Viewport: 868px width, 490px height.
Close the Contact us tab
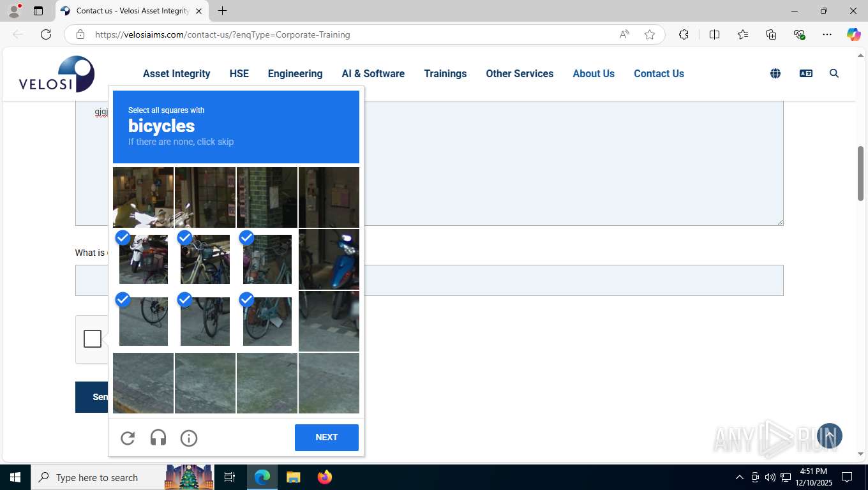[198, 11]
